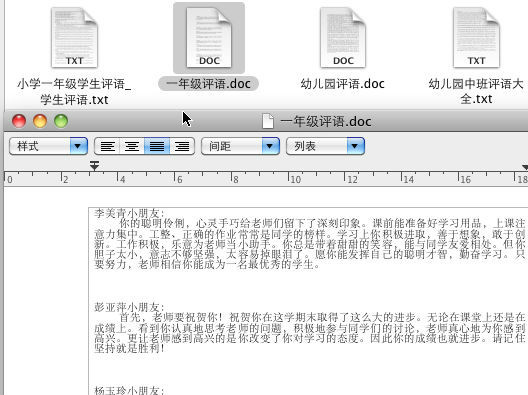
Task: Click the right margin marker on ruler
Action: [x=525, y=167]
